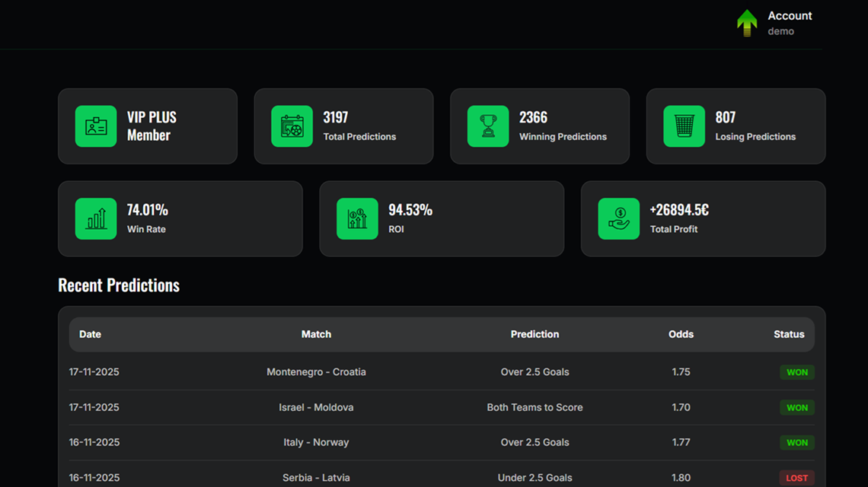Click WON badge for Israel - Moldova
868x487 pixels.
[796, 407]
